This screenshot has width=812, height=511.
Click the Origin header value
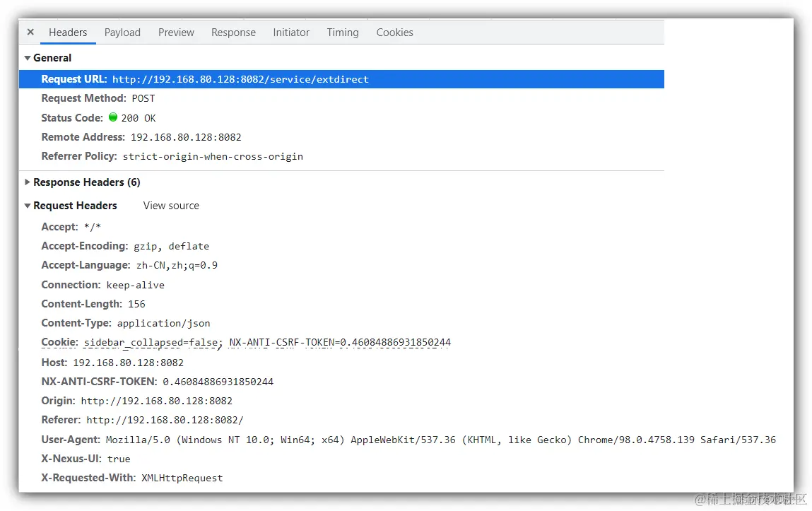point(156,401)
